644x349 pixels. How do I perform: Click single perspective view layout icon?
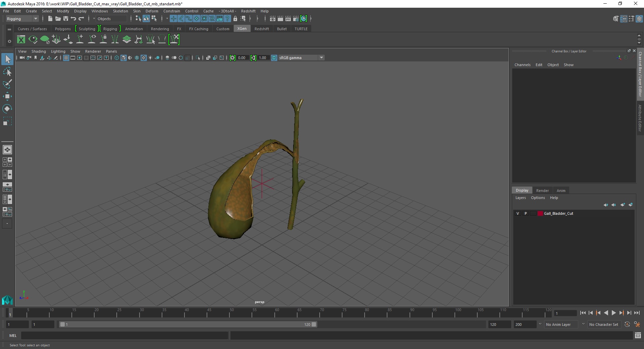[7, 150]
